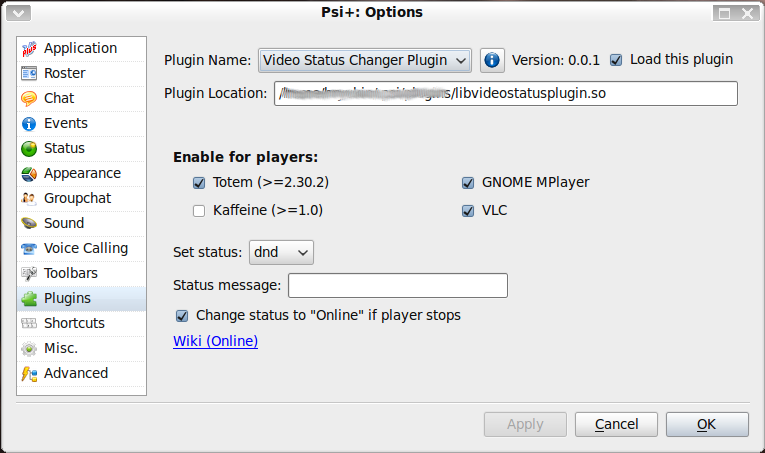765x453 pixels.
Task: Disable the Totem player checkbox
Action: point(199,183)
